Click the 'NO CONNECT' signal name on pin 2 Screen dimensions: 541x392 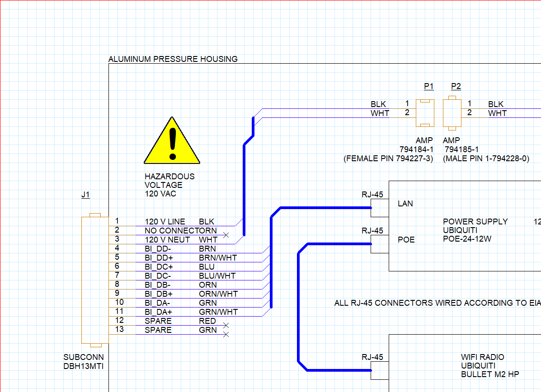(x=172, y=231)
